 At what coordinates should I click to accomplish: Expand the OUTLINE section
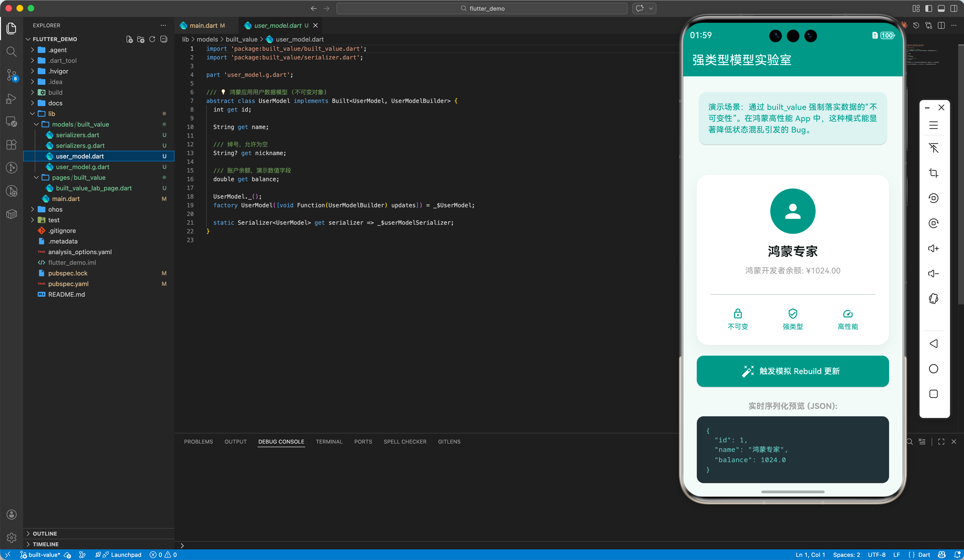[45, 533]
